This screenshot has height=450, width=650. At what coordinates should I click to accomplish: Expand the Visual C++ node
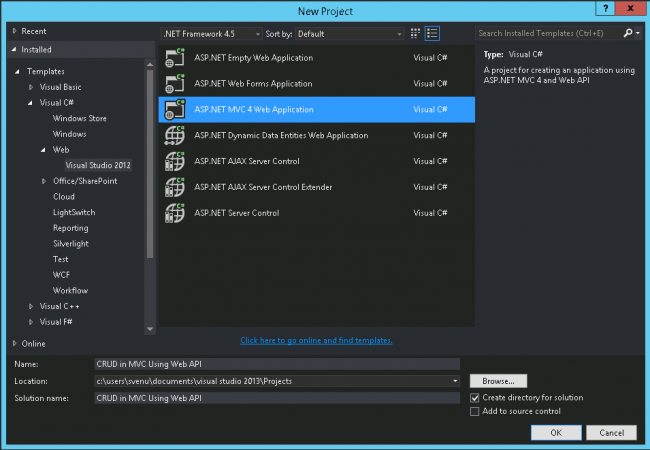[x=31, y=306]
